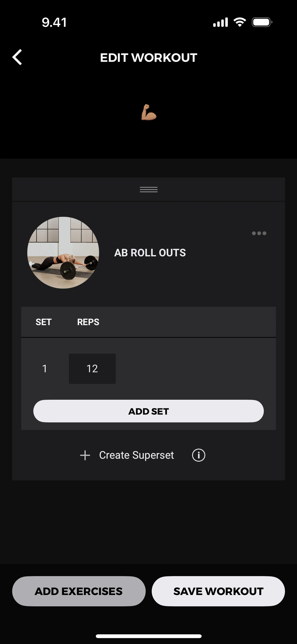The width and height of the screenshot is (297, 644).
Task: Tap the cellular signal bars icon
Action: click(x=220, y=22)
